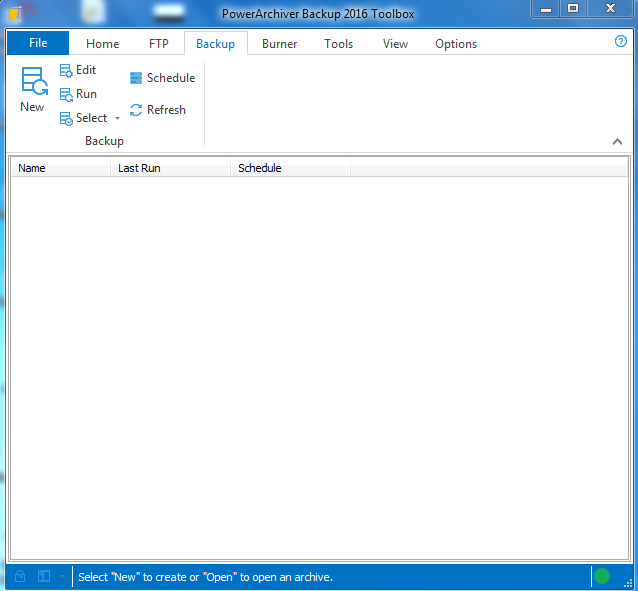
Task: Select the Backup tab
Action: tap(216, 44)
